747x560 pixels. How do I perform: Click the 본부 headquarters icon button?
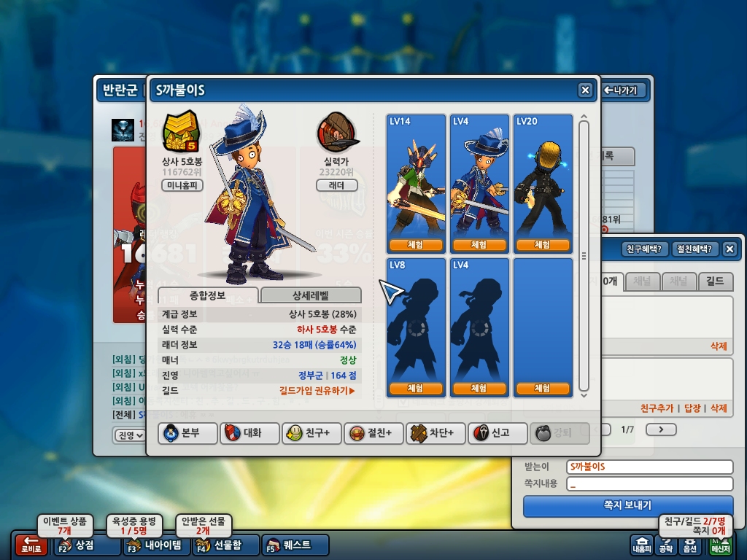pyautogui.click(x=187, y=433)
